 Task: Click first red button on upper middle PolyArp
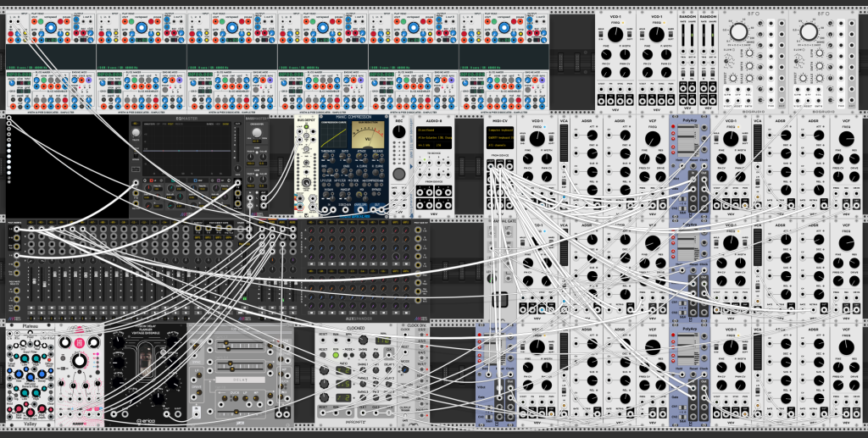point(673,126)
